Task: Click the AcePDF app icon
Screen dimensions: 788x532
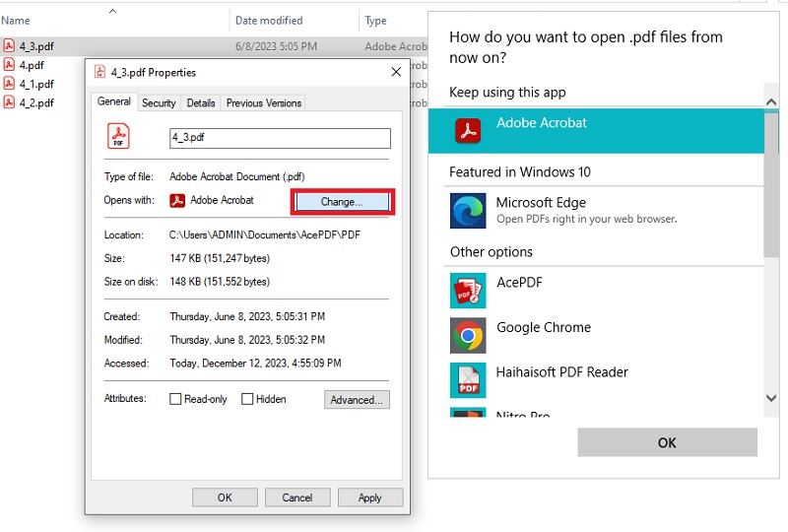Action: (x=468, y=290)
